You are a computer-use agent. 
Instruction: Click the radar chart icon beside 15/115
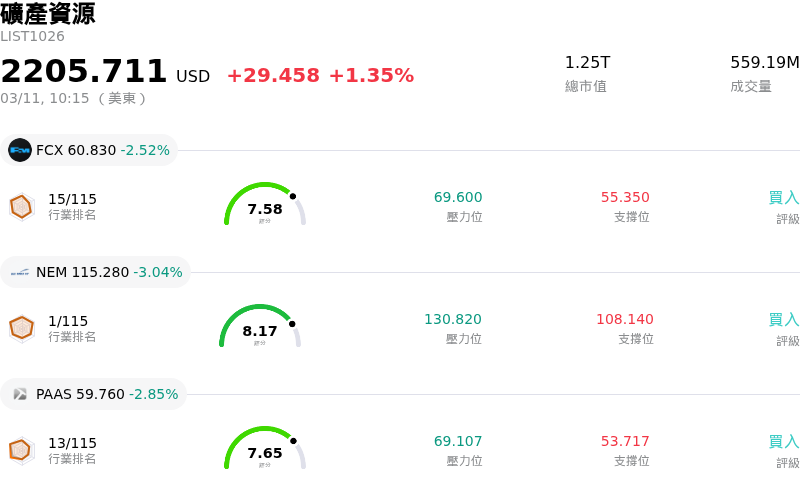tap(21, 206)
